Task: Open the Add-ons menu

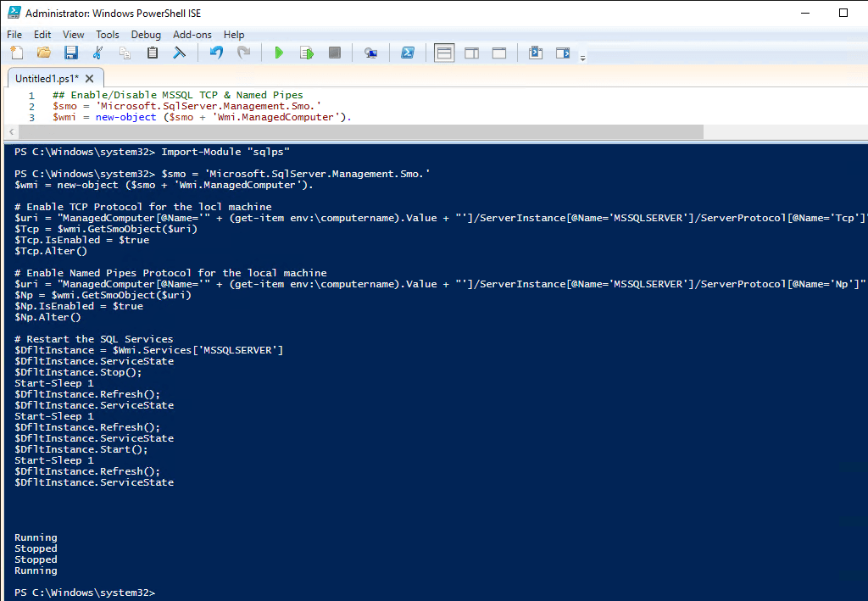Action: [192, 35]
